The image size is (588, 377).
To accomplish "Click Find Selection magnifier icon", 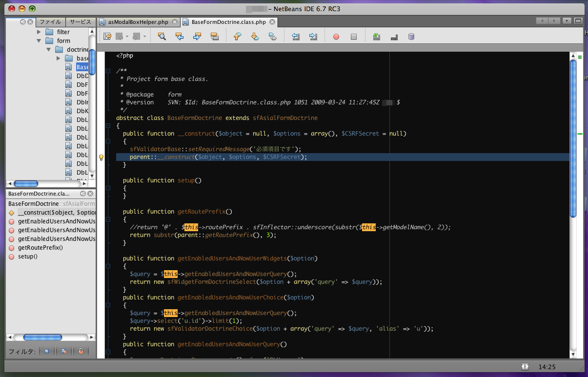I will (x=162, y=37).
